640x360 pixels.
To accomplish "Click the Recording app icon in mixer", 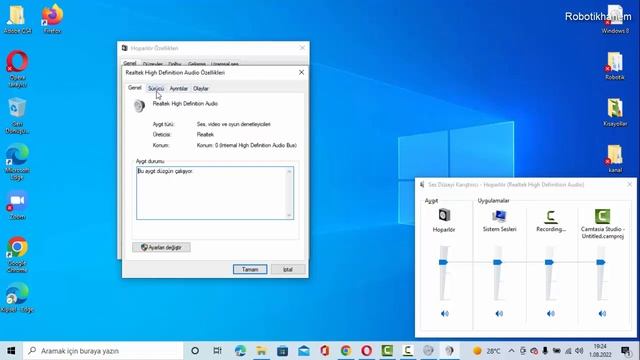I will tap(550, 216).
